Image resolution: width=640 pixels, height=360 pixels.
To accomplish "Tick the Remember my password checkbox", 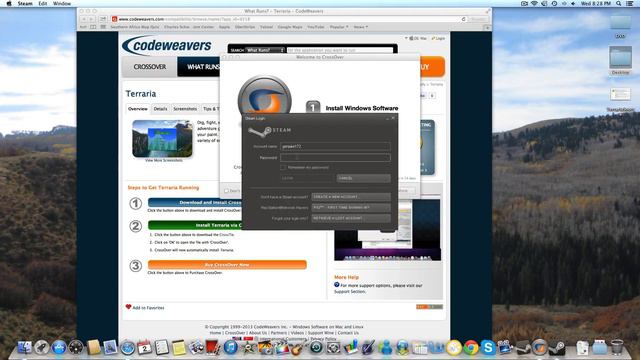I will tap(283, 167).
